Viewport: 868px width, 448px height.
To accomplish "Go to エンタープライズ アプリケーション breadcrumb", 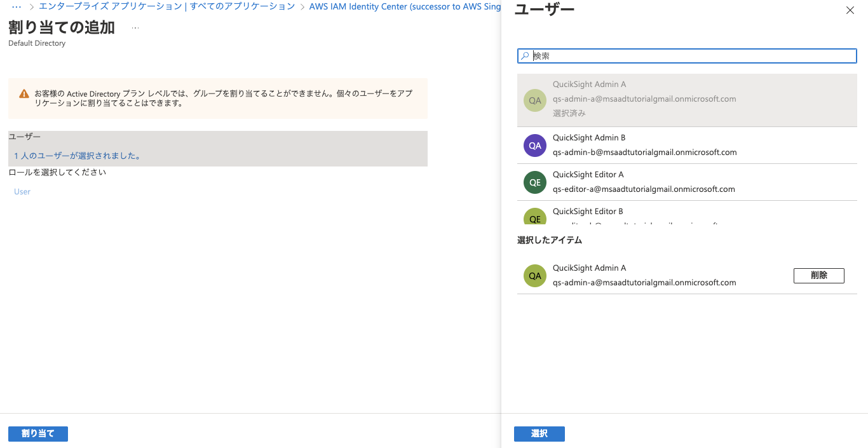I will 166,6.
